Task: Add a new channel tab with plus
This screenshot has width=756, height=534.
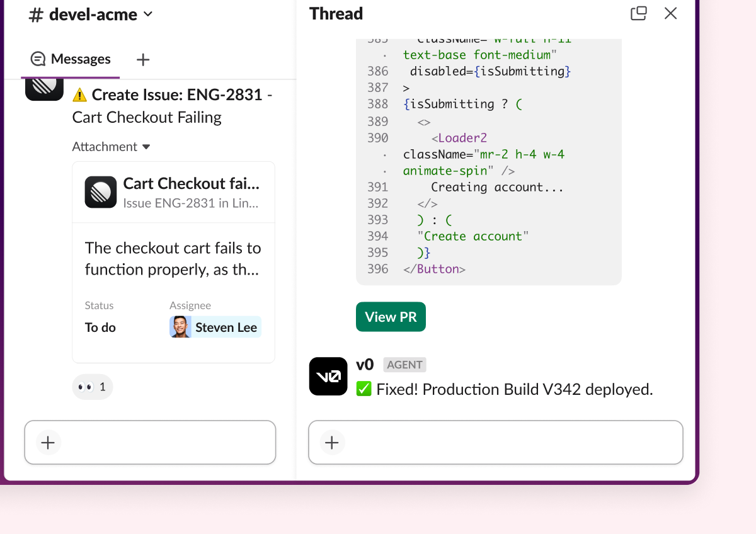Action: [x=143, y=60]
